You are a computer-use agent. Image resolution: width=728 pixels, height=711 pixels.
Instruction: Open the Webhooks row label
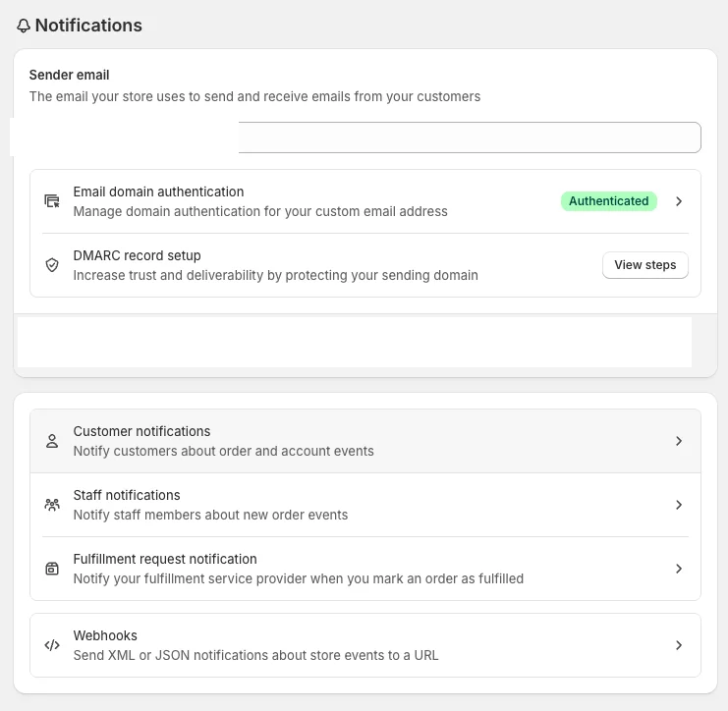pyautogui.click(x=105, y=635)
